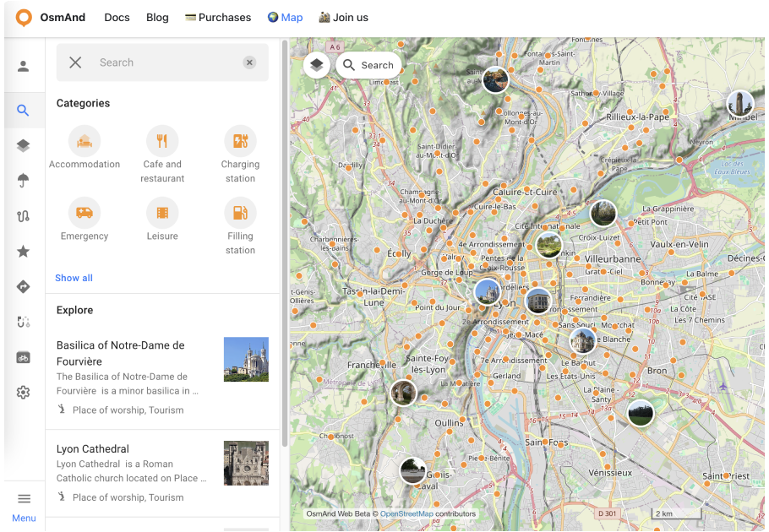Open the weather umbrella icon
This screenshot has width=769, height=532.
point(24,180)
